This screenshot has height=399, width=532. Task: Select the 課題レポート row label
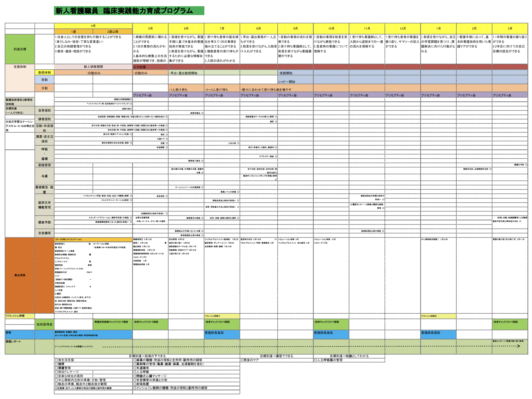click(20, 347)
